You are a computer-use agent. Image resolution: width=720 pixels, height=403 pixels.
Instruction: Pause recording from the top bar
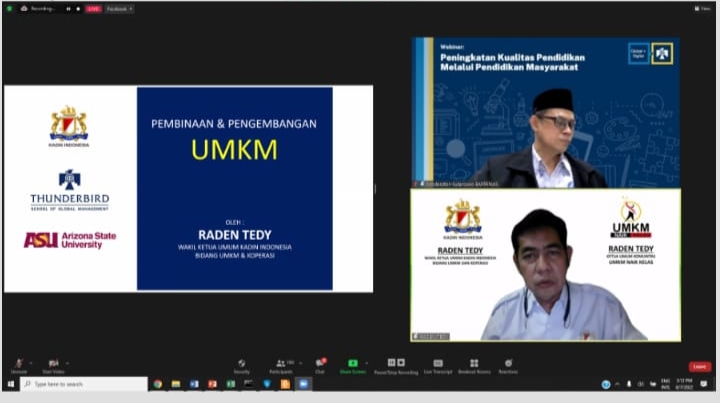[68, 9]
